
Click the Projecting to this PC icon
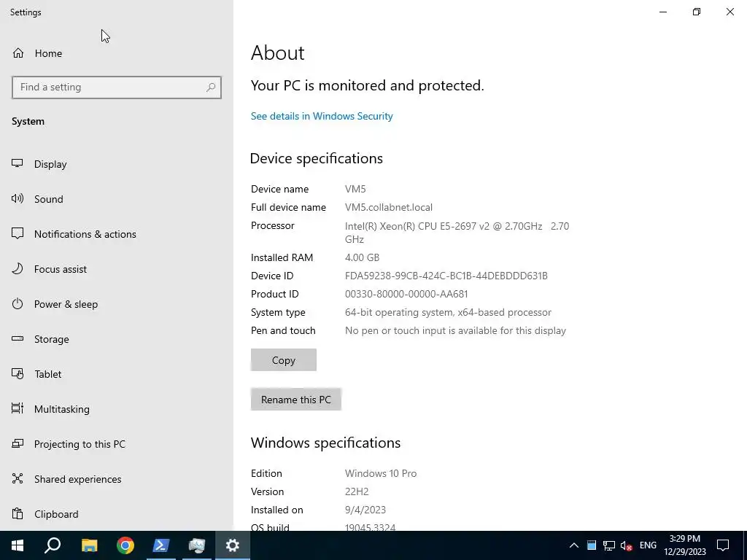(18, 444)
